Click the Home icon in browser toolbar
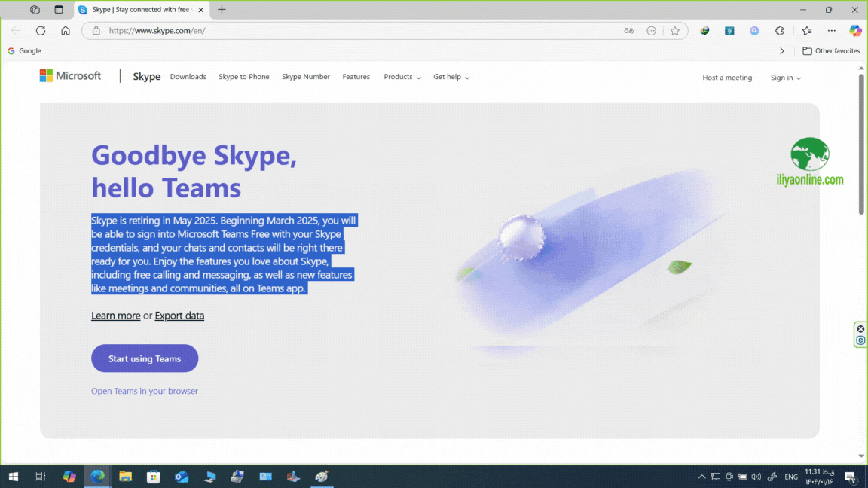This screenshot has width=868, height=488. click(66, 31)
